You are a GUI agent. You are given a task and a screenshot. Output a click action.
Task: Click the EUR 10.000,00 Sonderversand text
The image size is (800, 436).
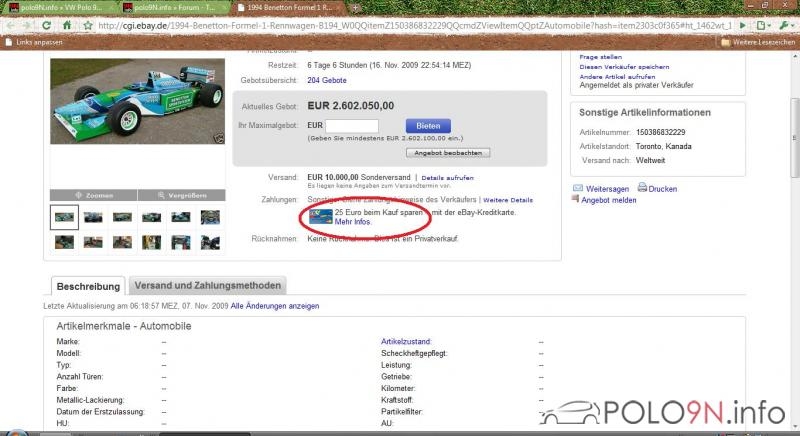(359, 177)
